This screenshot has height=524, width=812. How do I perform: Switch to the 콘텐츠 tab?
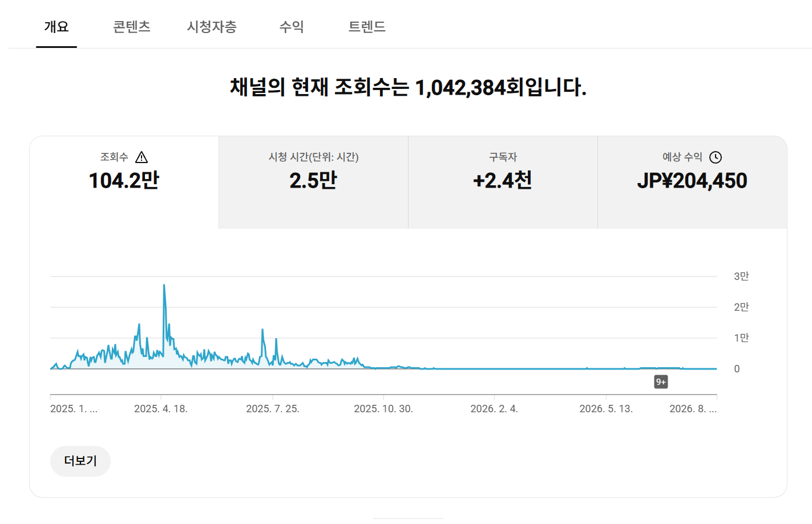tap(132, 27)
